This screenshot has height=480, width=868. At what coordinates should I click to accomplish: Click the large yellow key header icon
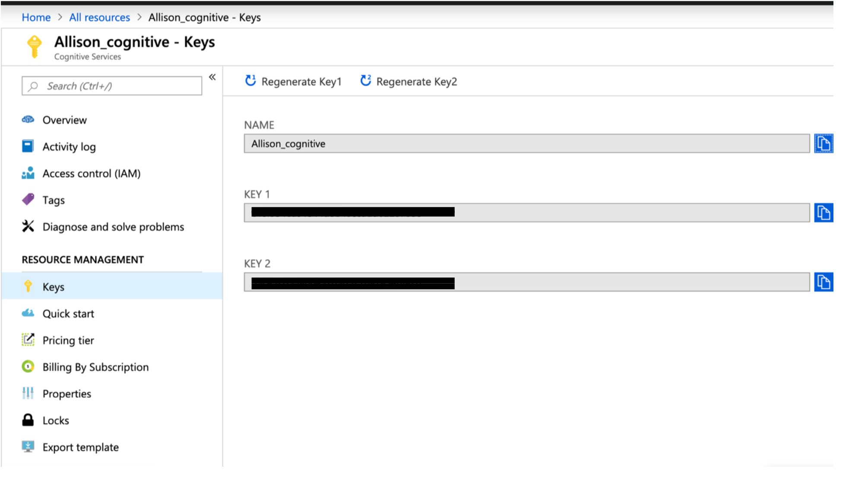coord(35,47)
